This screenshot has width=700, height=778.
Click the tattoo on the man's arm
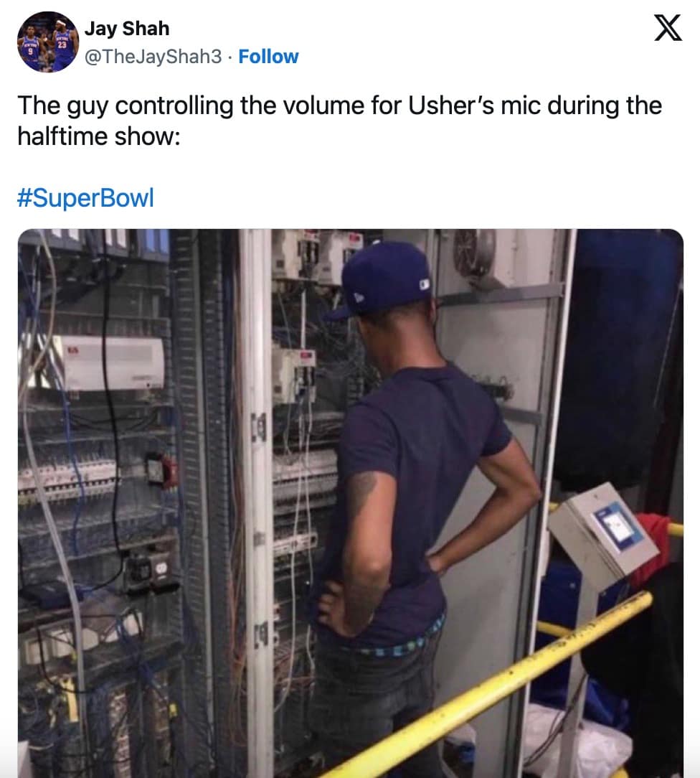coord(361,494)
